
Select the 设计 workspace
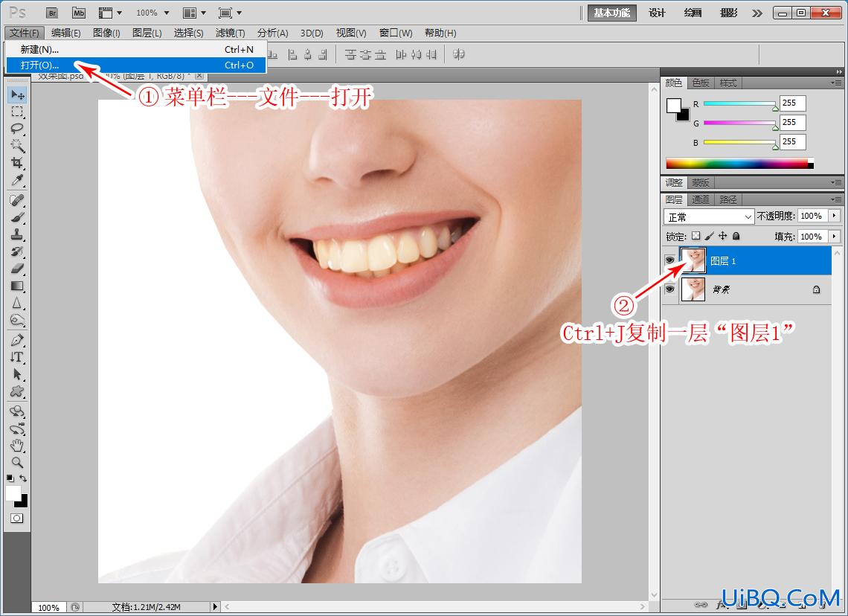click(657, 13)
